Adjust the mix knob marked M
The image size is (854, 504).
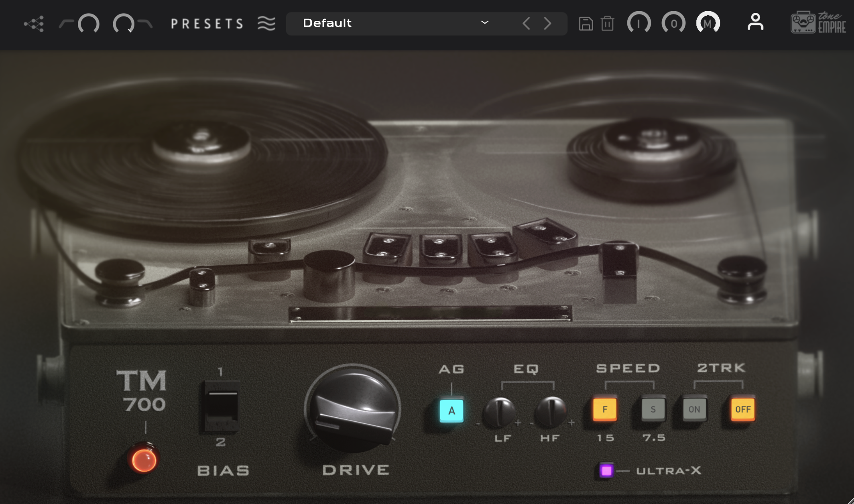tap(708, 23)
